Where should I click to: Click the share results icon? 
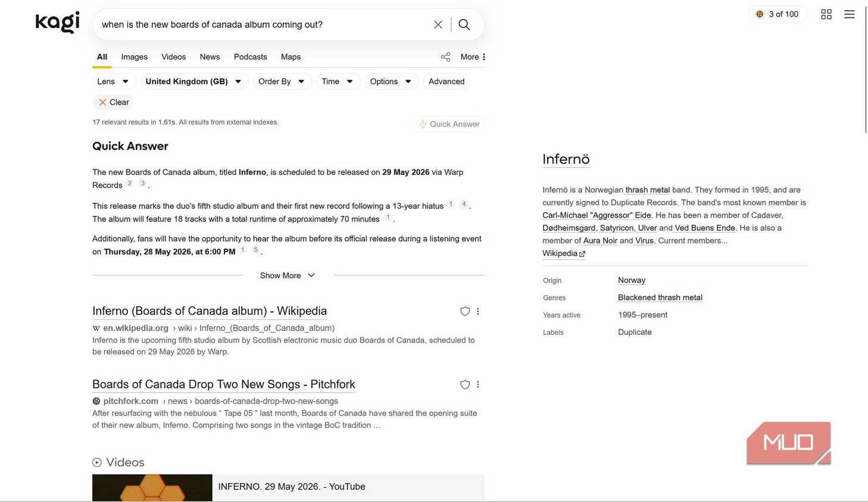[x=445, y=57]
